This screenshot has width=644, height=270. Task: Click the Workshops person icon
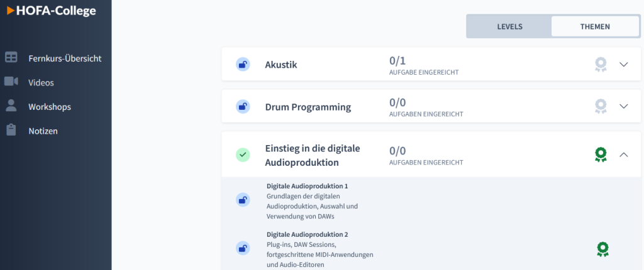coord(11,105)
